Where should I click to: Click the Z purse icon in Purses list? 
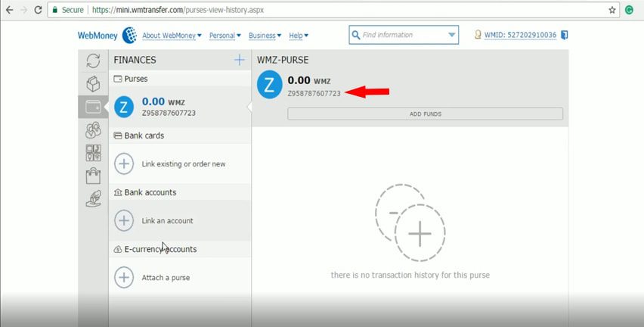[x=124, y=107]
